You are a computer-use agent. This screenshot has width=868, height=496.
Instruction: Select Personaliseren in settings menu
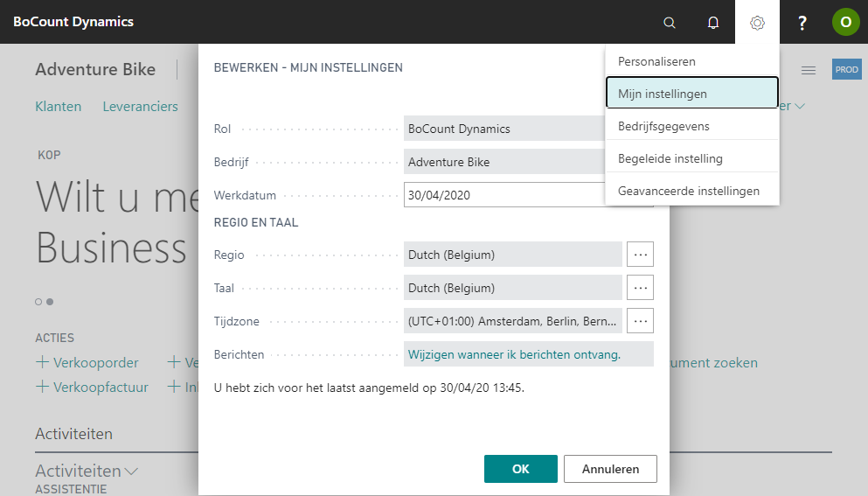692,61
